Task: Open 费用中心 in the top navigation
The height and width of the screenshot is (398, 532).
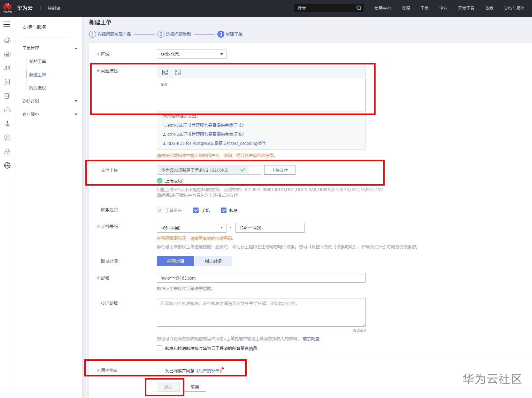Action: (x=383, y=8)
